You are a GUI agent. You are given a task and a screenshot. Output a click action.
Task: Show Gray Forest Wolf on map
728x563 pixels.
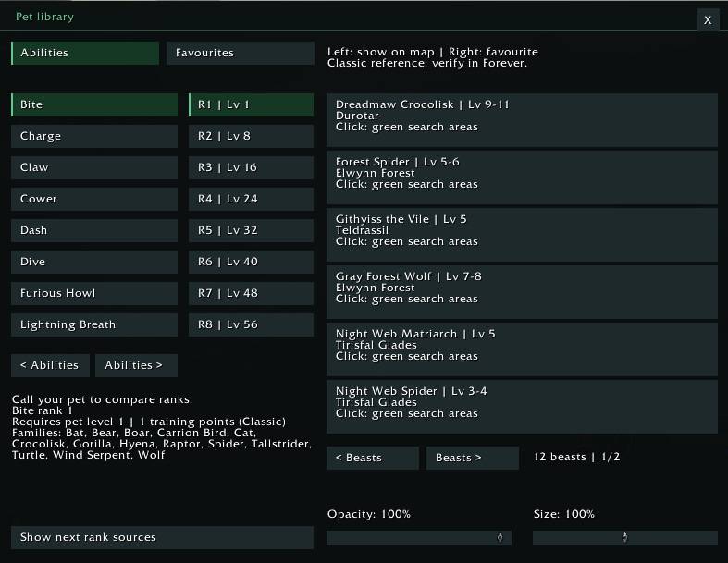click(522, 292)
